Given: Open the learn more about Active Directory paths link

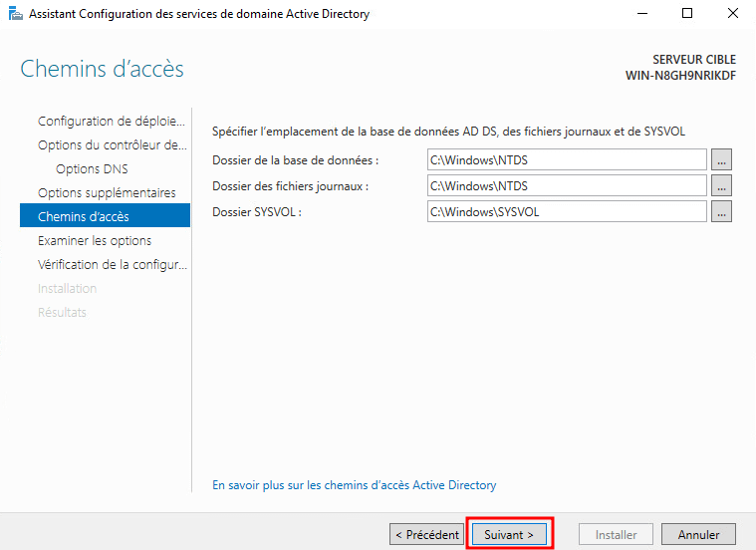Looking at the screenshot, I should coord(355,485).
